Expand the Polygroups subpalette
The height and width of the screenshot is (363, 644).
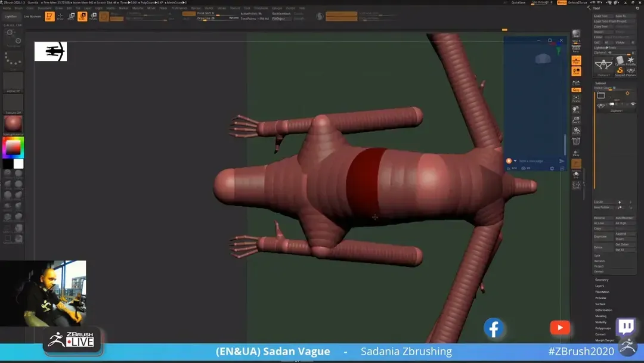coord(603,328)
